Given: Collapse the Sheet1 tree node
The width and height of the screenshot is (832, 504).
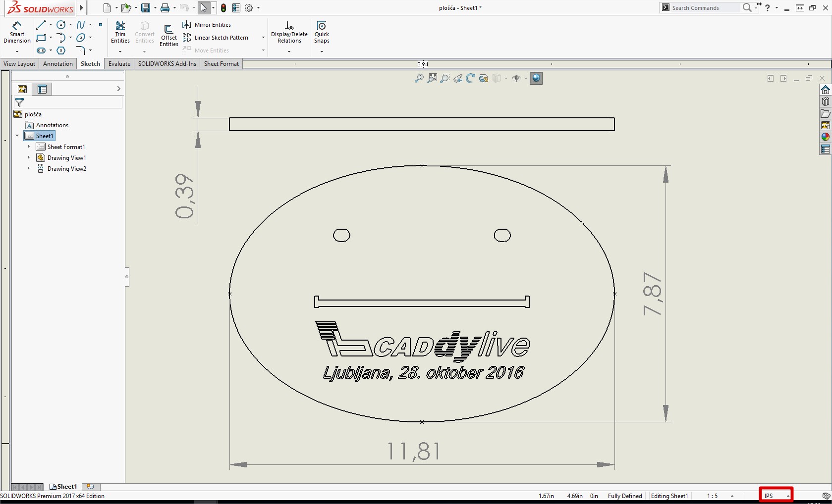Looking at the screenshot, I should coord(17,136).
